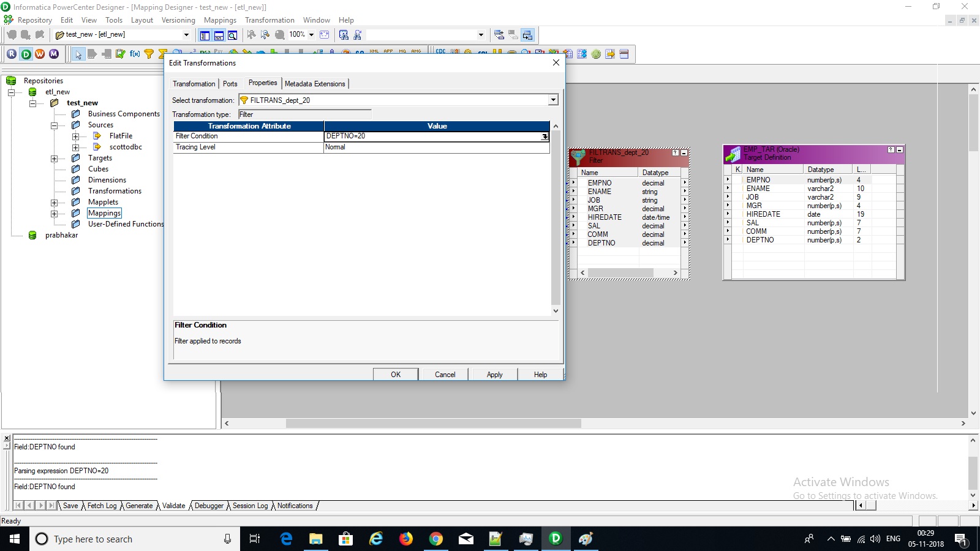Select the arrow pointer tool
This screenshot has width=980, height=551.
78,54
